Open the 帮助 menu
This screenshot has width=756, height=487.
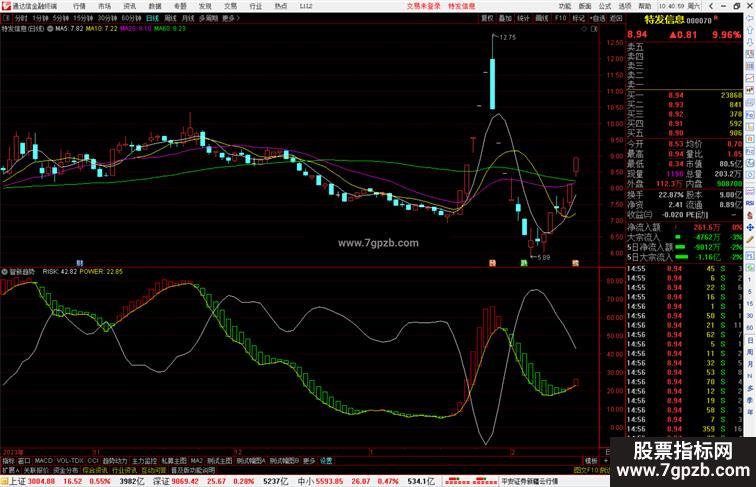[x=645, y=6]
